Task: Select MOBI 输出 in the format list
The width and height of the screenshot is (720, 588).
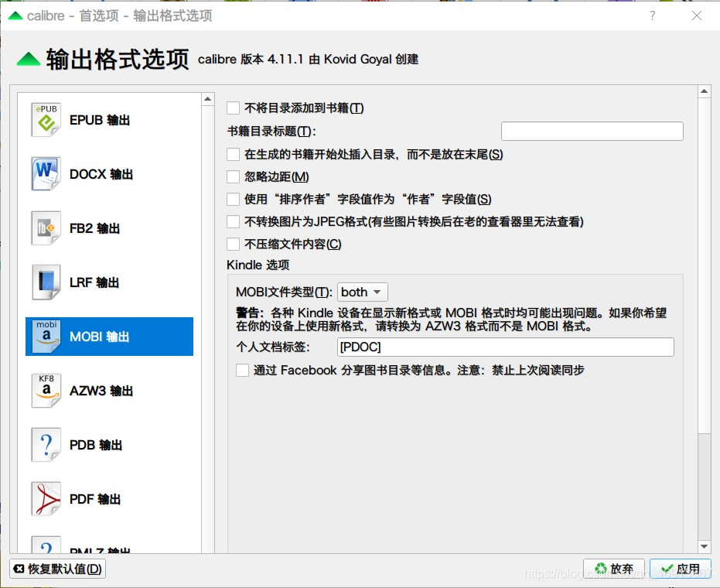Action: [109, 337]
